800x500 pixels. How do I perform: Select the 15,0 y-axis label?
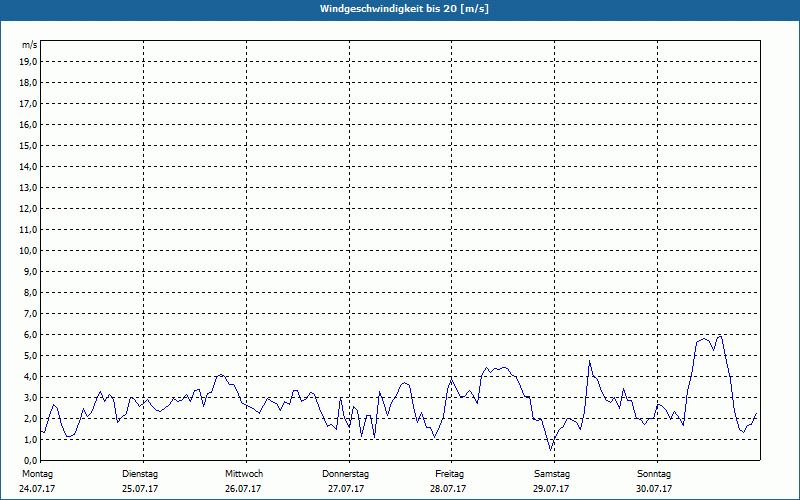(28, 145)
